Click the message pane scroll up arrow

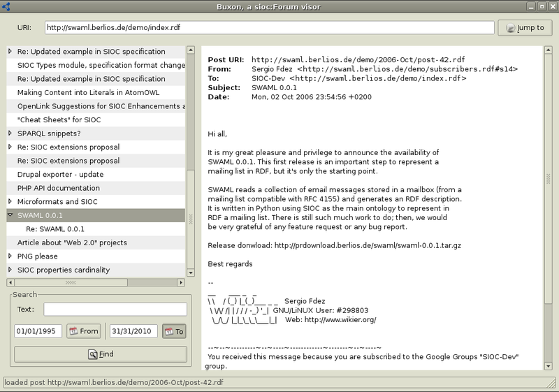click(x=549, y=50)
